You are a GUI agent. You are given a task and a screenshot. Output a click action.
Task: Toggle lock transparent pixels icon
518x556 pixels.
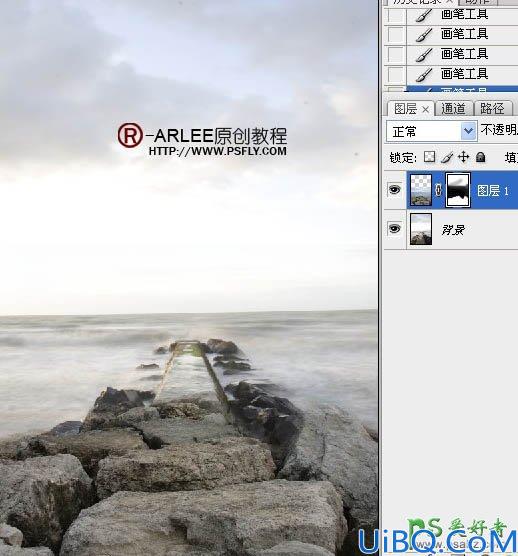(x=429, y=157)
